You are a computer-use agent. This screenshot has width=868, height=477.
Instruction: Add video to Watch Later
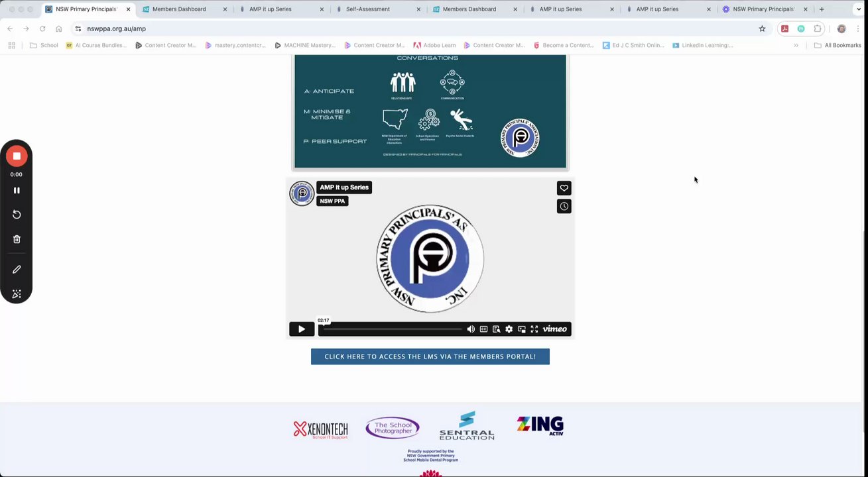564,206
